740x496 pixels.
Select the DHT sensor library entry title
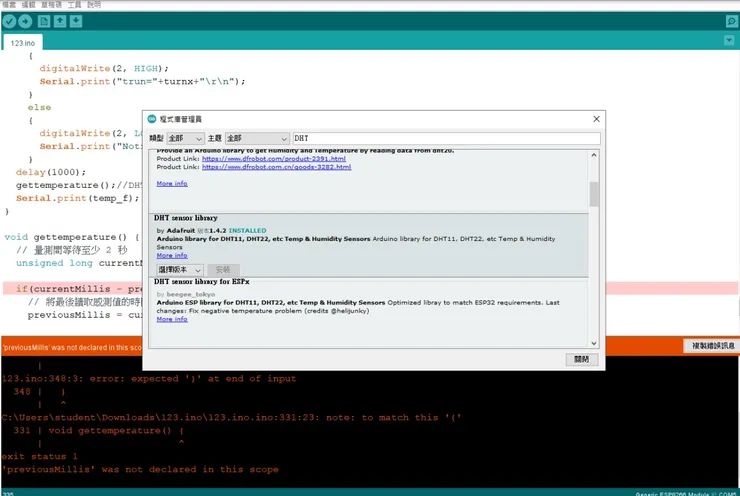point(185,218)
